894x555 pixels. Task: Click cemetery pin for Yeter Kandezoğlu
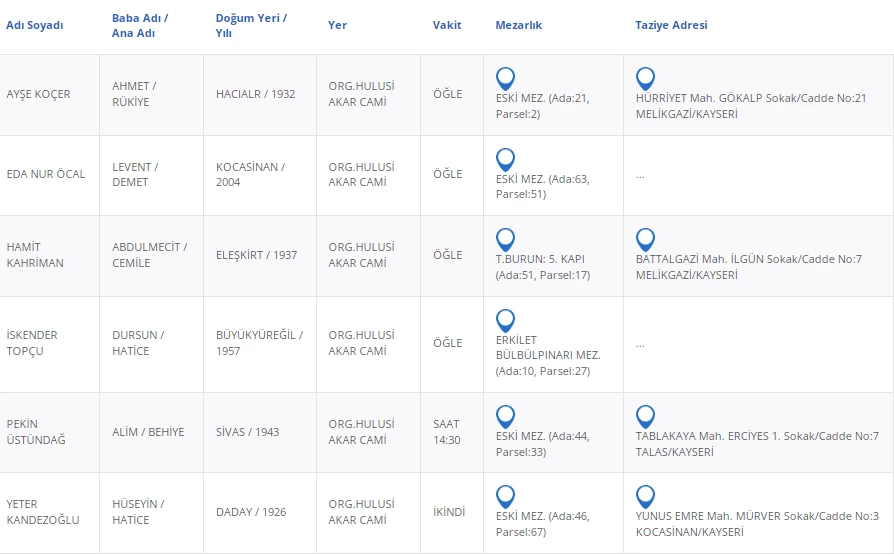506,496
